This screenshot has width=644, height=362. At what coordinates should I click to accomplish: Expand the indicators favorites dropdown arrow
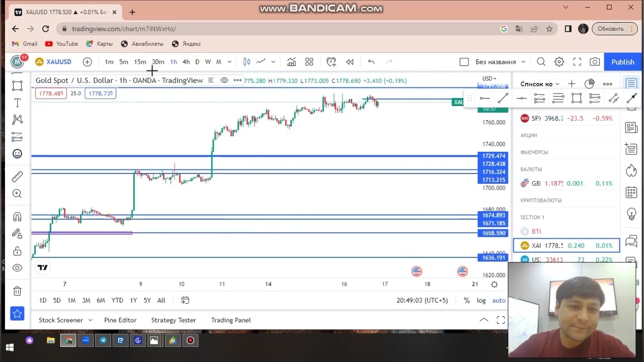pos(273,62)
